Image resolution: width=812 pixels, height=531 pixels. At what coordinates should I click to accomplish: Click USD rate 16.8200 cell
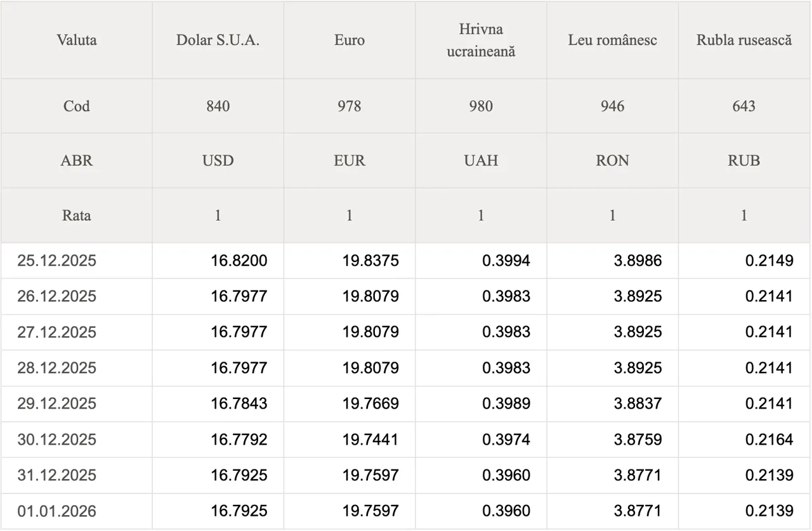click(239, 261)
